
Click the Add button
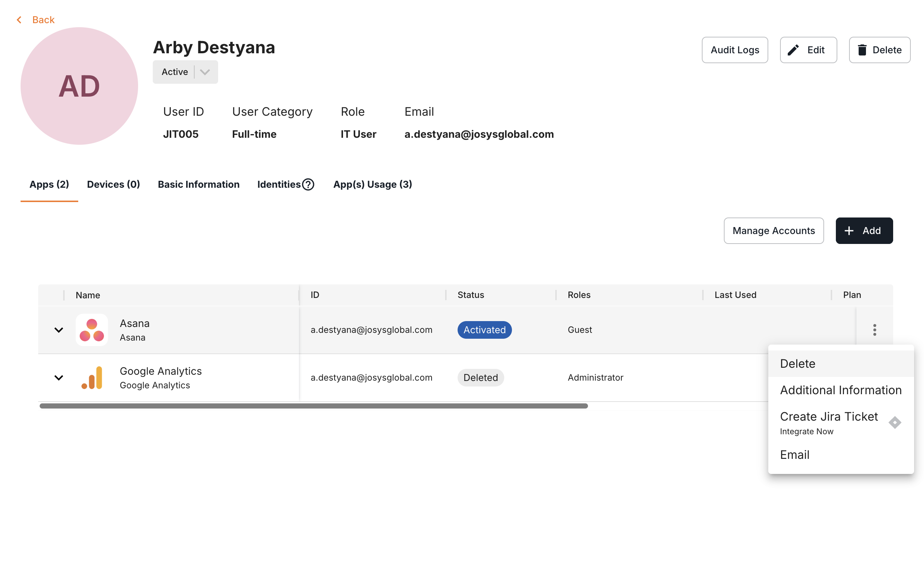[864, 230]
